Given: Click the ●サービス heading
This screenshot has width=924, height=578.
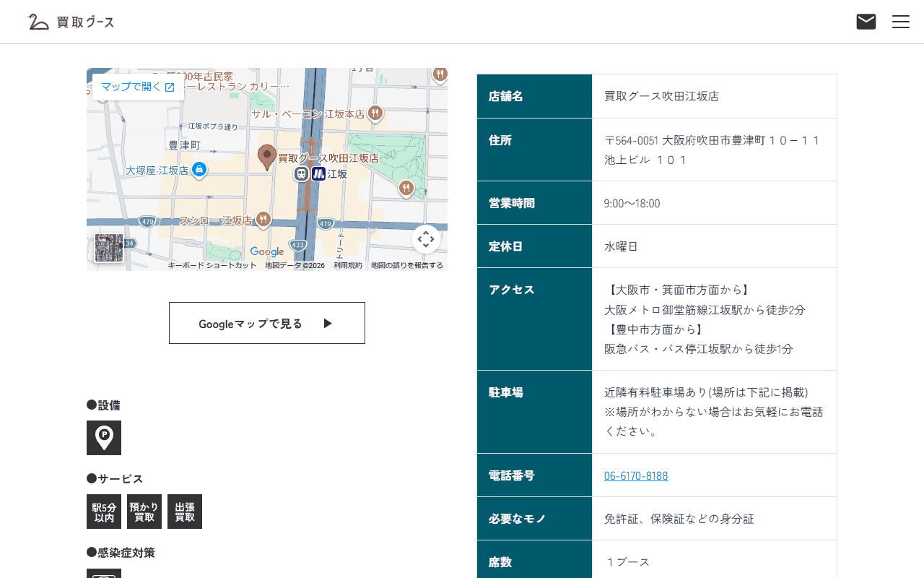Looking at the screenshot, I should 115,479.
